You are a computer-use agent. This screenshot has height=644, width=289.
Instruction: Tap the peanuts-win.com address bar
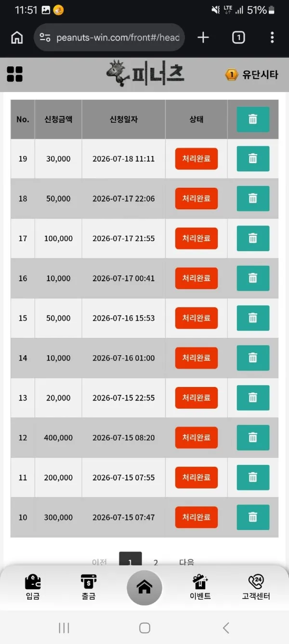109,38
